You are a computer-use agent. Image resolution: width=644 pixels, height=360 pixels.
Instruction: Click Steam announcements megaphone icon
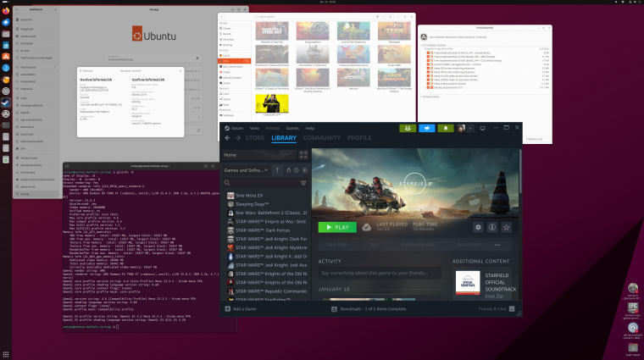pos(426,128)
